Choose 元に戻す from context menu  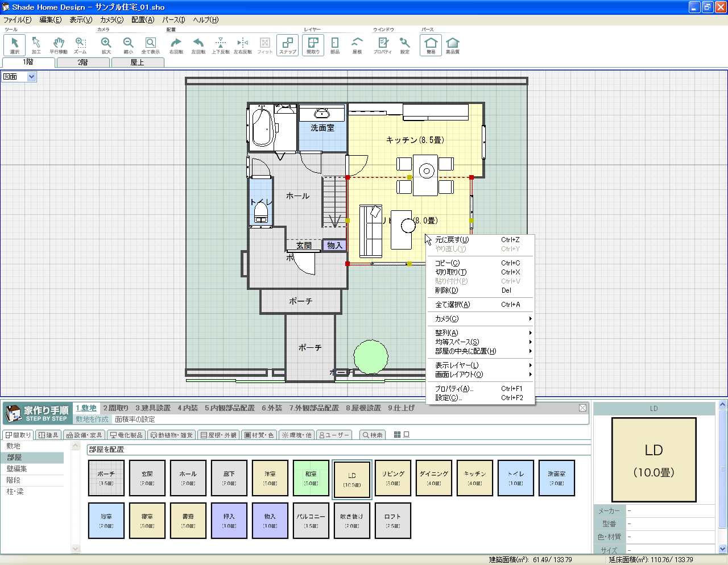click(480, 240)
